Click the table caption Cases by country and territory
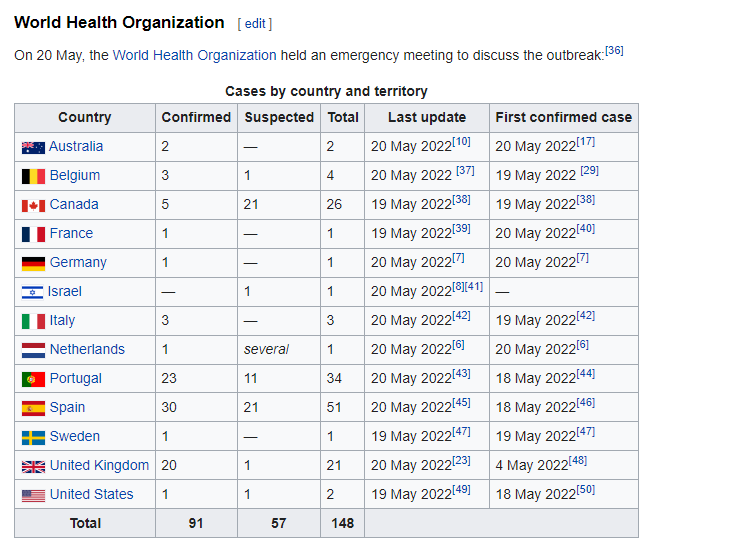The width and height of the screenshot is (739, 555). click(x=326, y=91)
